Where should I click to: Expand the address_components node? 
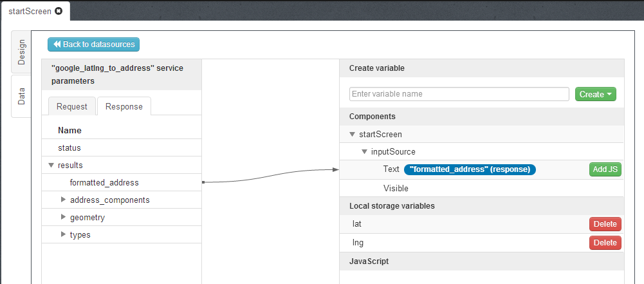coord(63,200)
